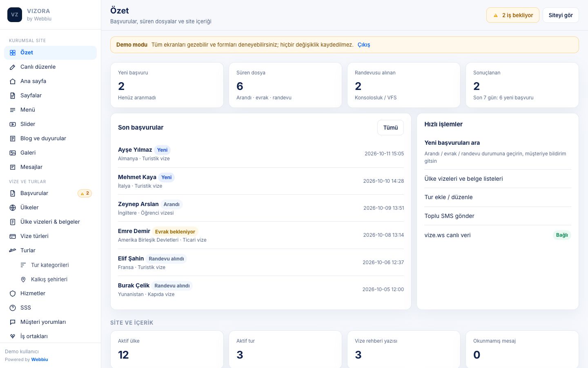Open Başvurular menu item
The image size is (588, 368).
pos(50,193)
